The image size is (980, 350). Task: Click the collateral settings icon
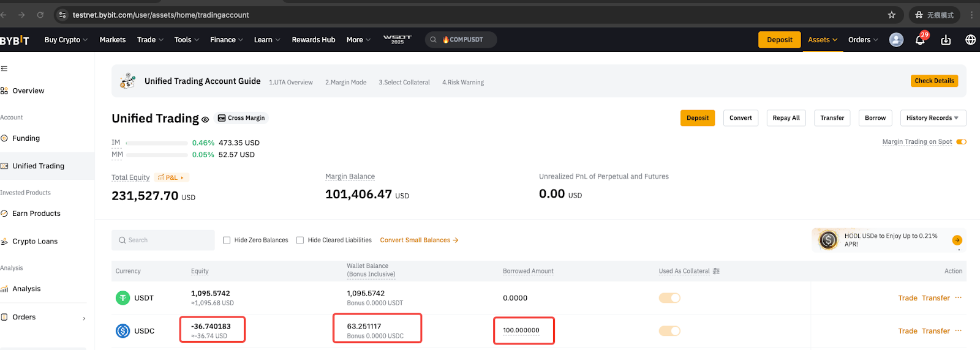coord(716,271)
